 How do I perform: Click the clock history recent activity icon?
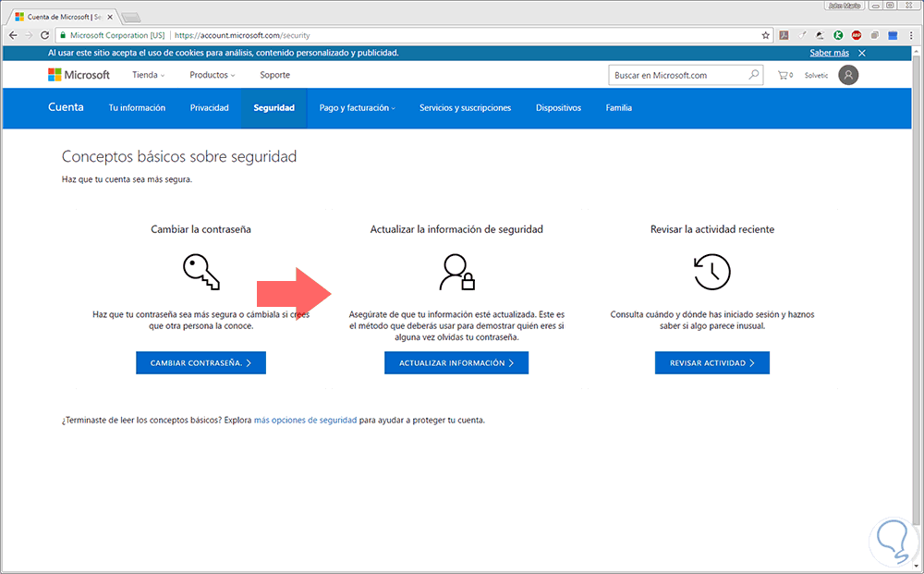(x=711, y=272)
